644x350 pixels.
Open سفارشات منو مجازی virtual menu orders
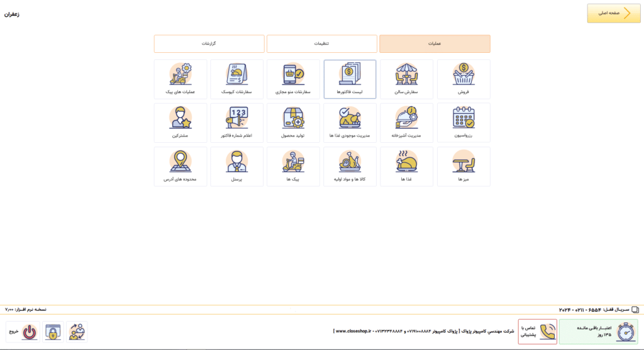click(x=293, y=79)
